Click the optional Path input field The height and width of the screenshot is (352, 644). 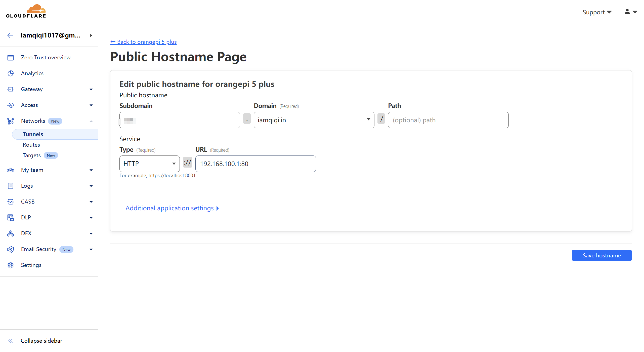448,120
